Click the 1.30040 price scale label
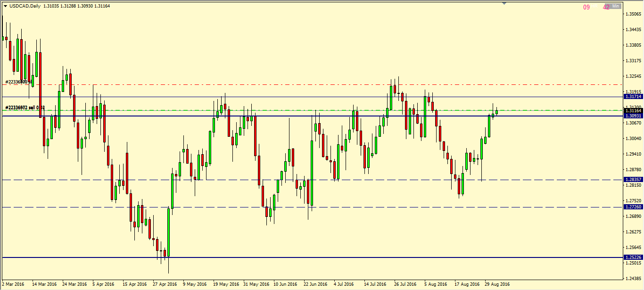 (634, 139)
